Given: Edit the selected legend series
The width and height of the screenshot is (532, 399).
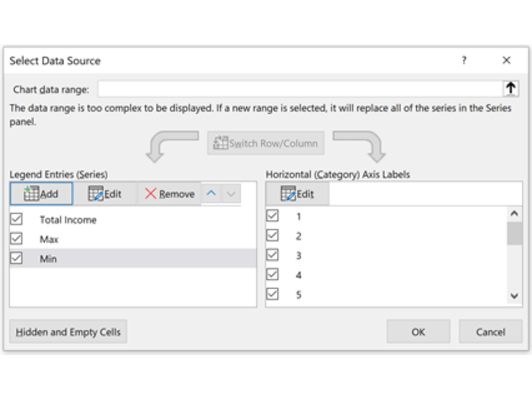Looking at the screenshot, I should pos(105,194).
